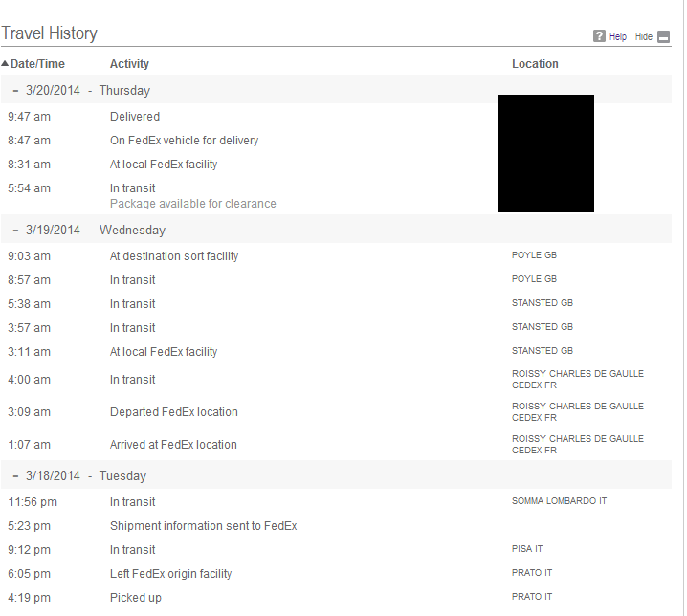Click PRATO IT location at 6:05 pm

(x=532, y=573)
